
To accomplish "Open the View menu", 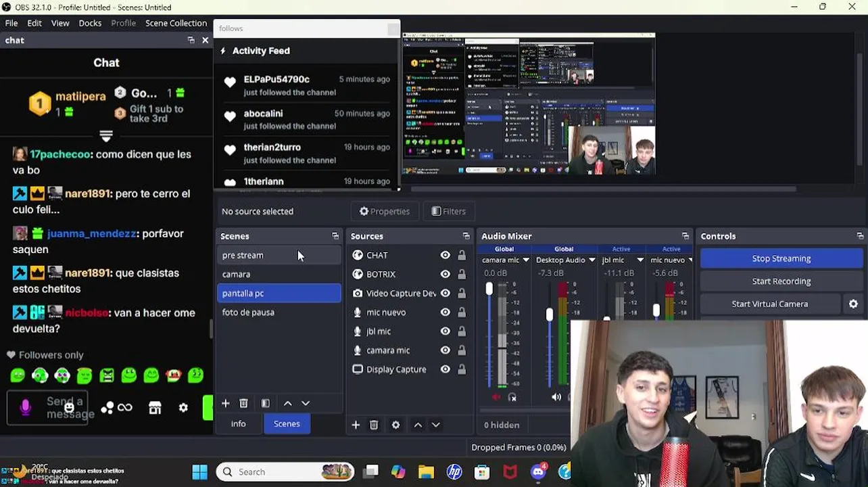I will [x=60, y=23].
